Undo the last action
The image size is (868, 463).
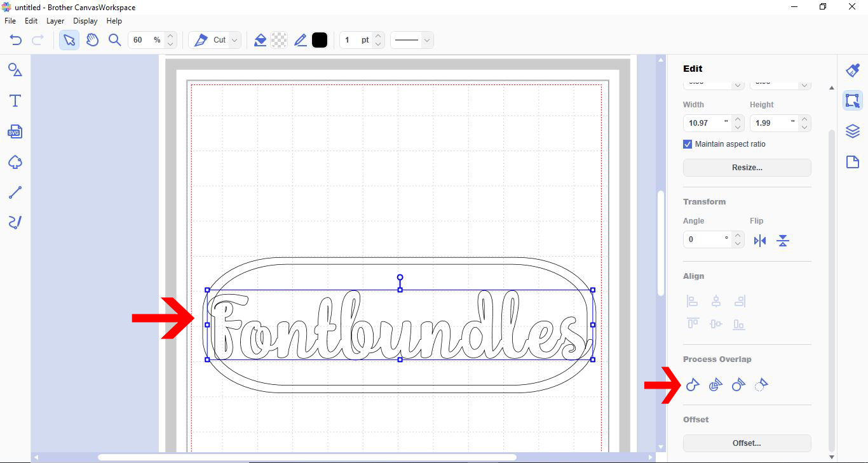[x=16, y=40]
